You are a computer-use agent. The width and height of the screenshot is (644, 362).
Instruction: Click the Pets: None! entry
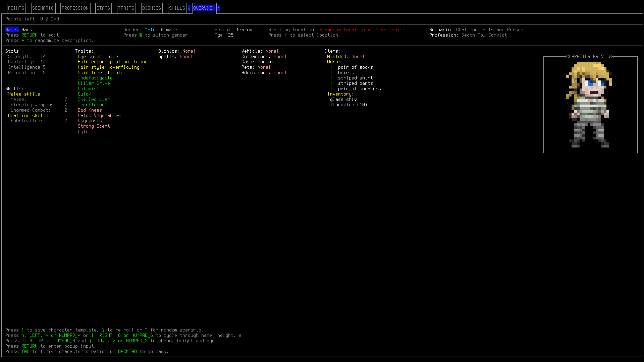[256, 67]
